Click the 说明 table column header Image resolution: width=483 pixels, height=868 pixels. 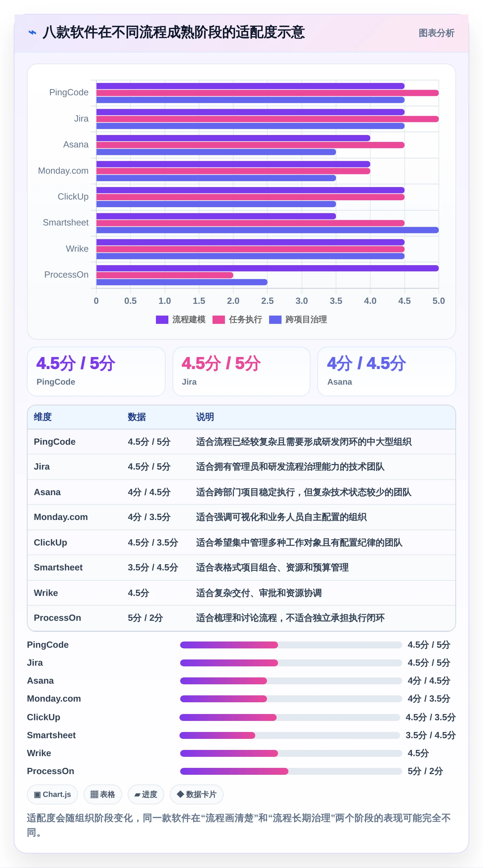tap(205, 417)
